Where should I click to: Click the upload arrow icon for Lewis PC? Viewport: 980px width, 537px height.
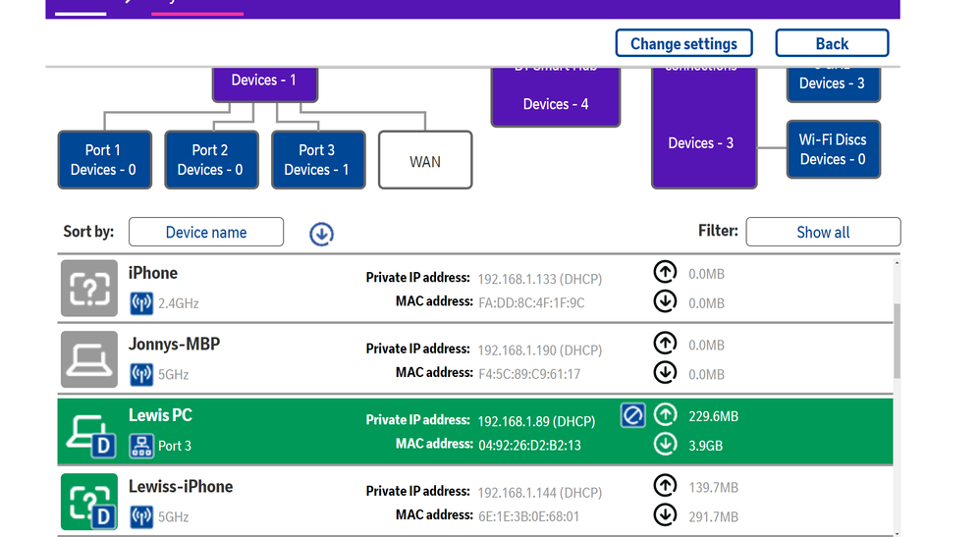point(665,415)
